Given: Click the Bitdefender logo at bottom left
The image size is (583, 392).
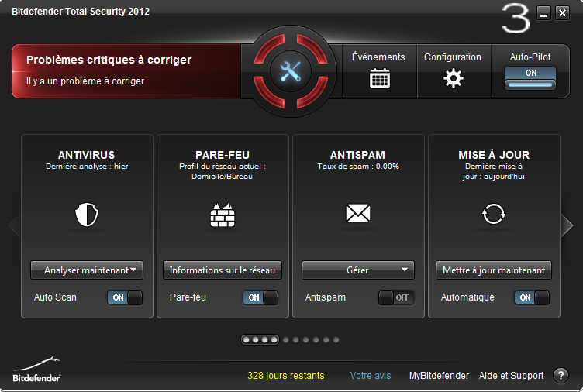Looking at the screenshot, I should (x=36, y=370).
